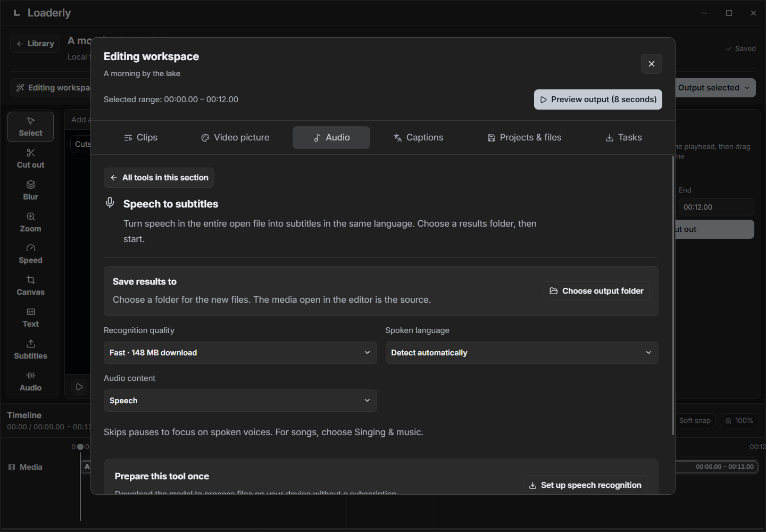
Task: Pick the Blur tool
Action: point(30,190)
